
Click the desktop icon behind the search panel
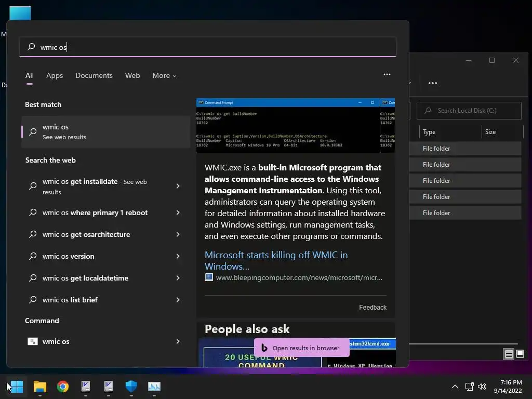(20, 13)
